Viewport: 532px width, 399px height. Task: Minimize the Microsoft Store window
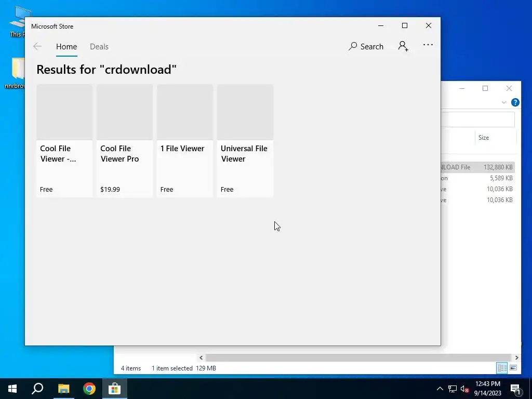pos(381,26)
